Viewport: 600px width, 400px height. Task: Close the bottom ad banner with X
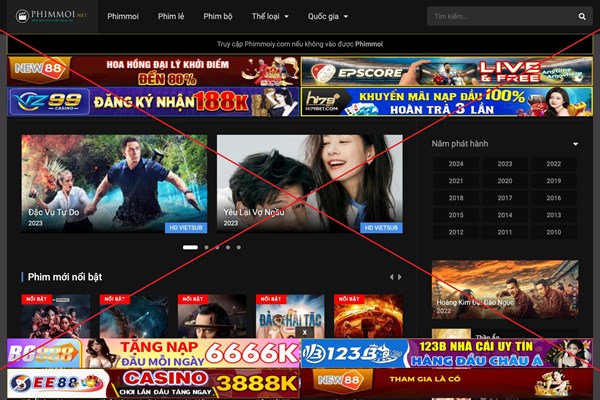[305, 332]
